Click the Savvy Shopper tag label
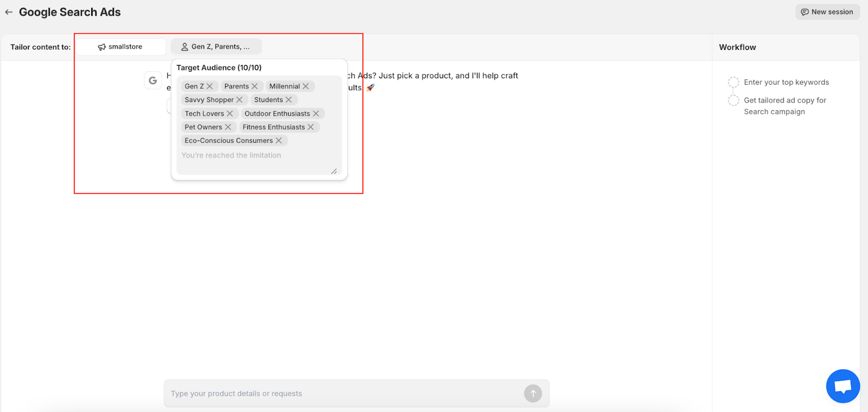The width and height of the screenshot is (868, 412). click(x=209, y=100)
